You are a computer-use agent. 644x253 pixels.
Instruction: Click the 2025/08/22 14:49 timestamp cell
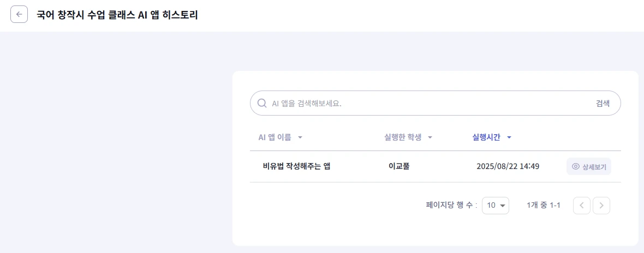[x=508, y=166]
